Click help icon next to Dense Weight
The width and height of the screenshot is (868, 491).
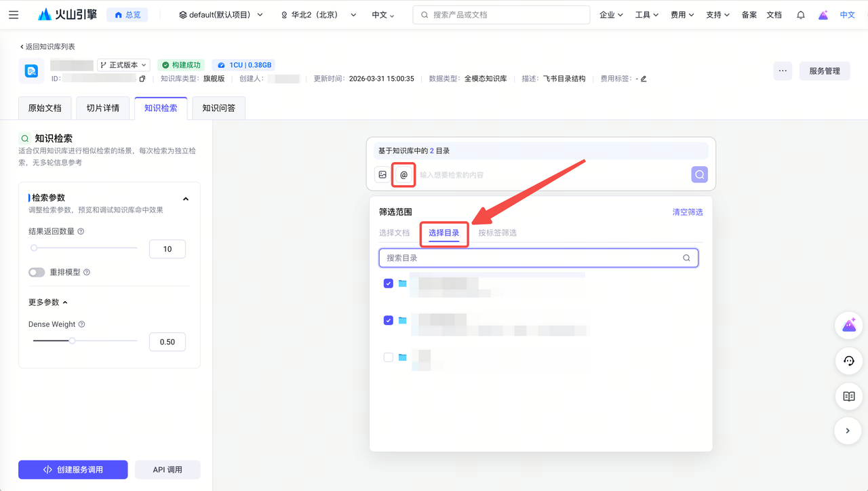click(81, 324)
